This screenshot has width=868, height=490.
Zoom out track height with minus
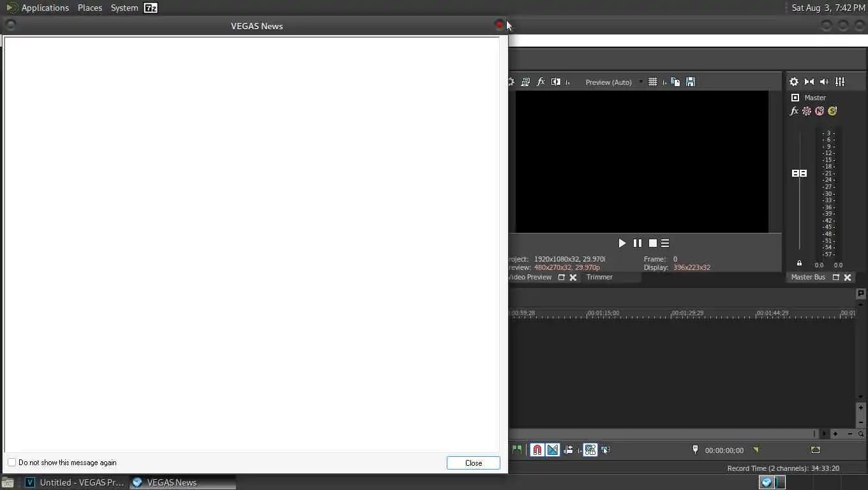[x=860, y=422]
